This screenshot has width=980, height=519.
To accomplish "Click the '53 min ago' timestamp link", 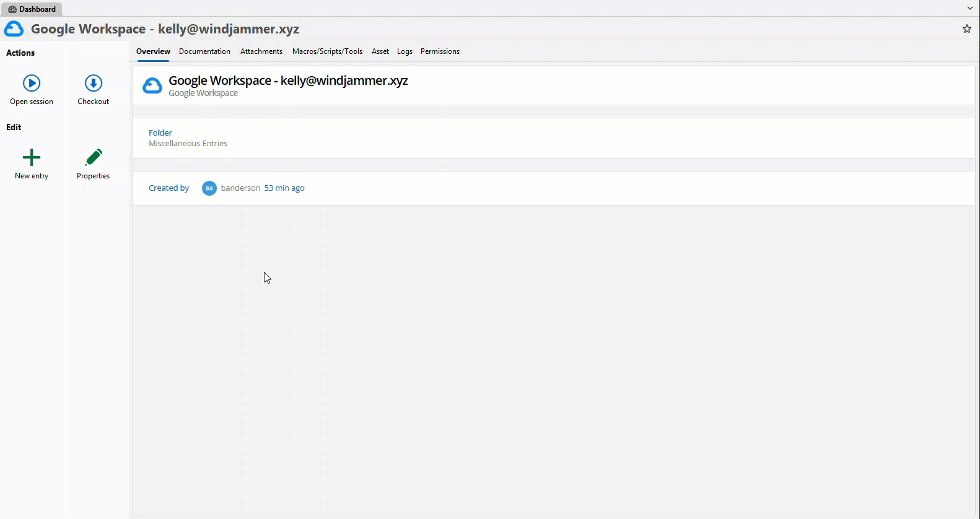I will pos(284,188).
